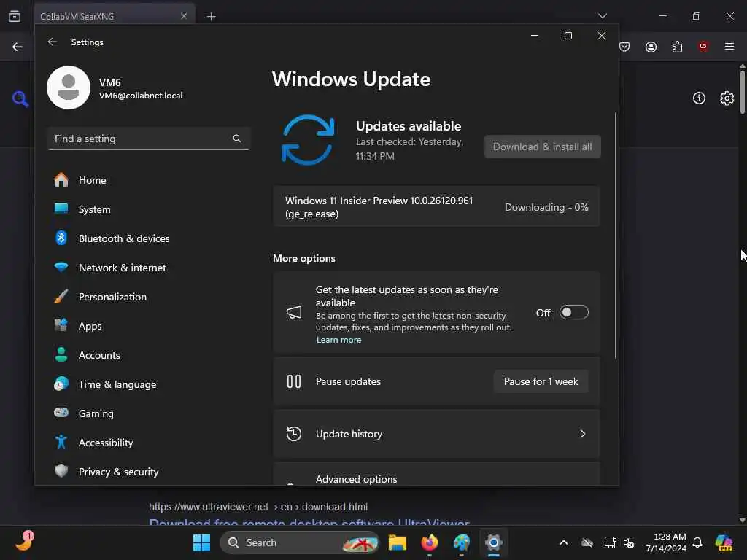747x560 pixels.
Task: Open Firefox hamburger menu
Action: 729,46
